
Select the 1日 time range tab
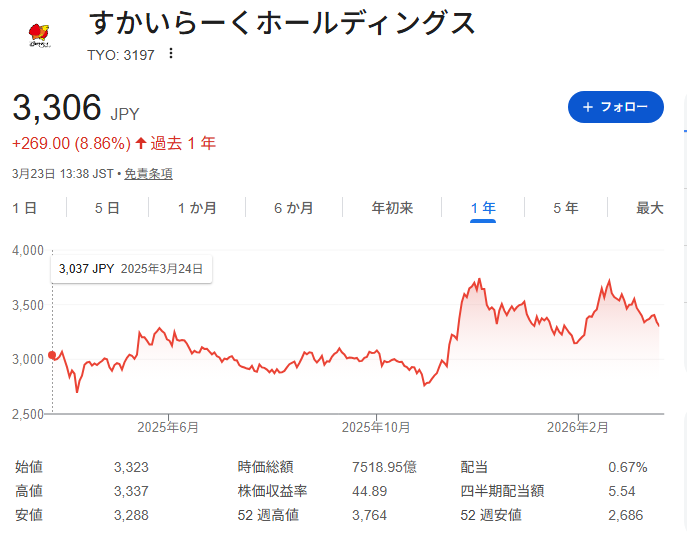pyautogui.click(x=25, y=208)
